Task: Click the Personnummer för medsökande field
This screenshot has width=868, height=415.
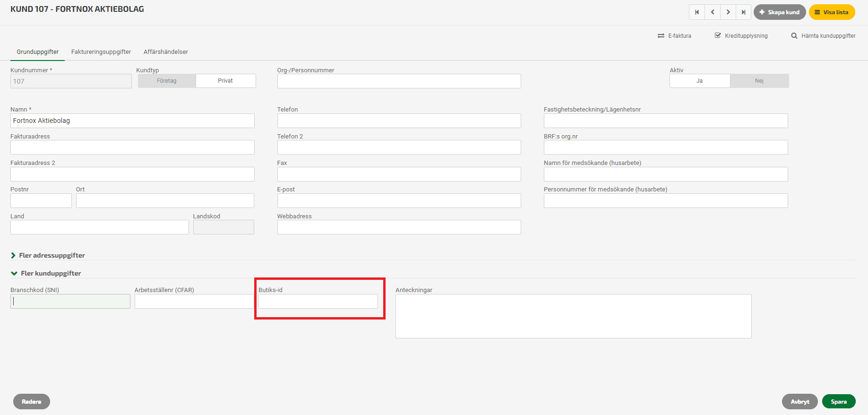Action: 666,200
